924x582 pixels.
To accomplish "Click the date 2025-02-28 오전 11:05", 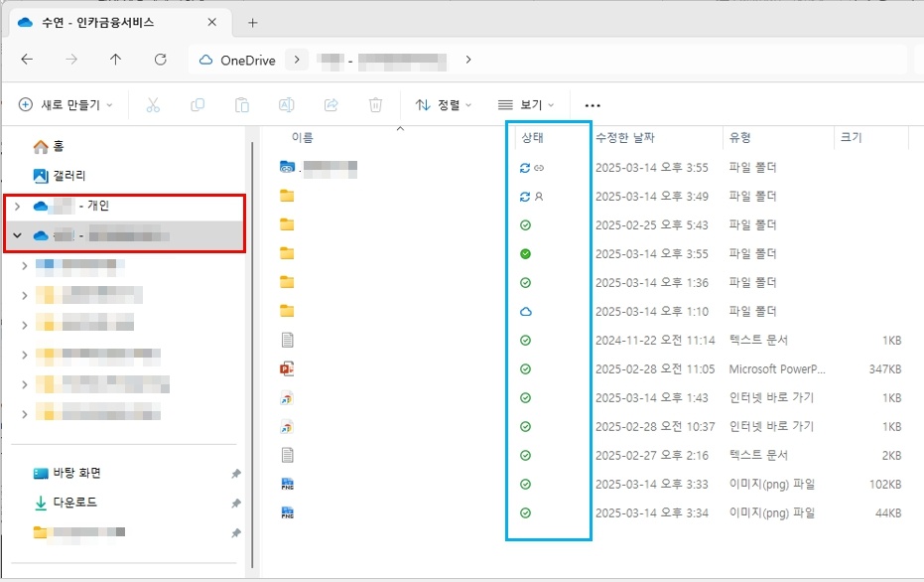I will (655, 369).
